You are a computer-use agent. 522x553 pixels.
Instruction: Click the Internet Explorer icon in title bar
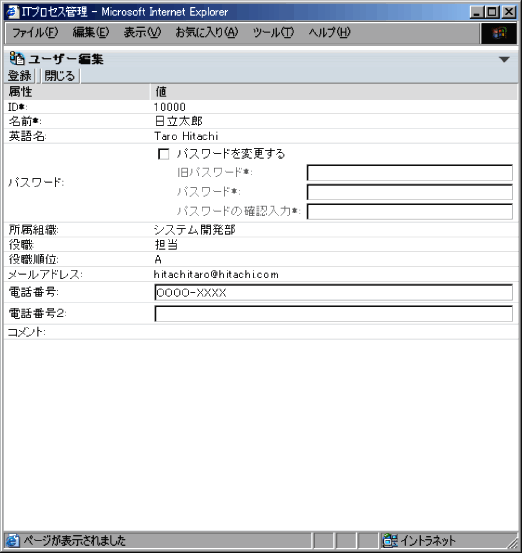tap(12, 12)
